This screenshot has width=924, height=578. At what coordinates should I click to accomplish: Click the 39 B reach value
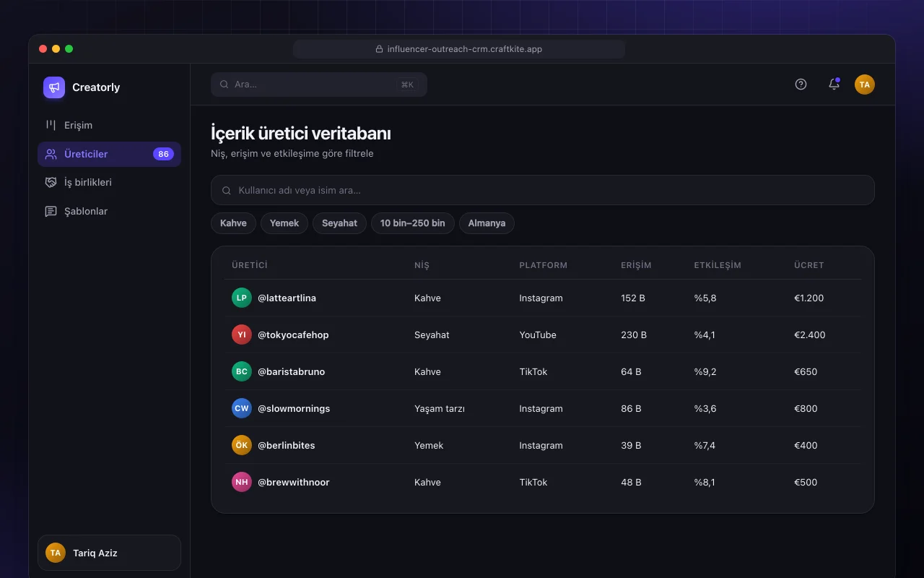pyautogui.click(x=631, y=445)
